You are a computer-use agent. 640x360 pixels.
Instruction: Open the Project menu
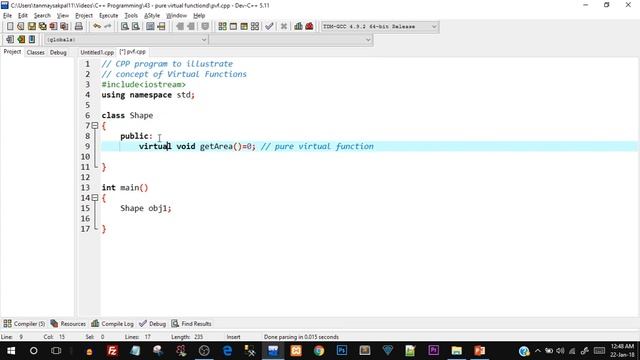click(x=84, y=16)
